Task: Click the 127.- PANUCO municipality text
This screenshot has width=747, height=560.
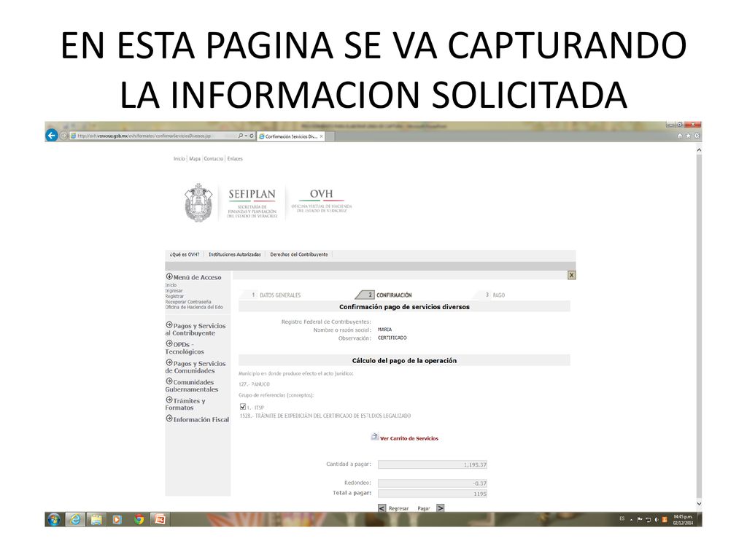Action: point(254,384)
